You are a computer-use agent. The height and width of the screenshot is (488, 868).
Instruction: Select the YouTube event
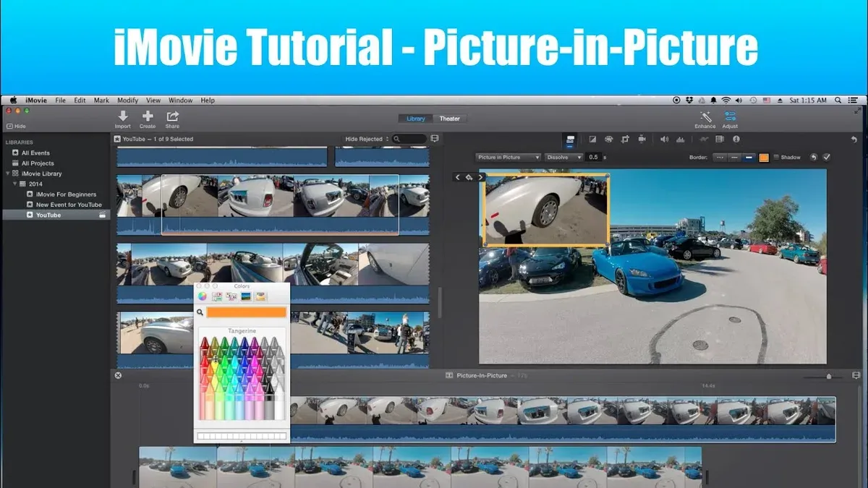[56, 215]
